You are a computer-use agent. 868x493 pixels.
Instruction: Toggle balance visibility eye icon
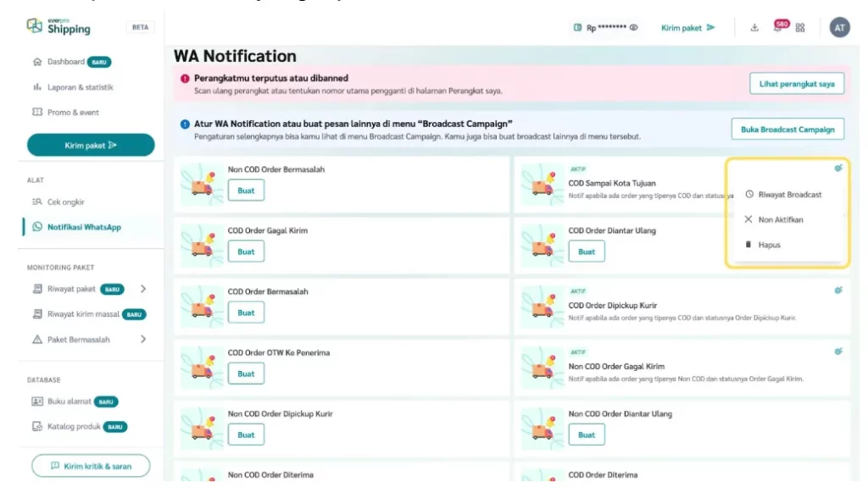click(633, 28)
